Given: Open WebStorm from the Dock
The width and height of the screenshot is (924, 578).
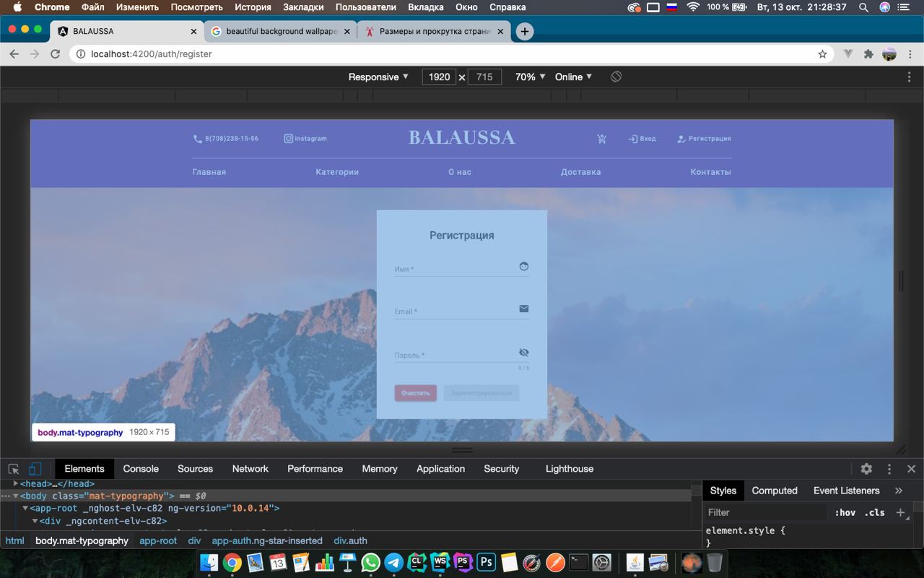Looking at the screenshot, I should 440,562.
